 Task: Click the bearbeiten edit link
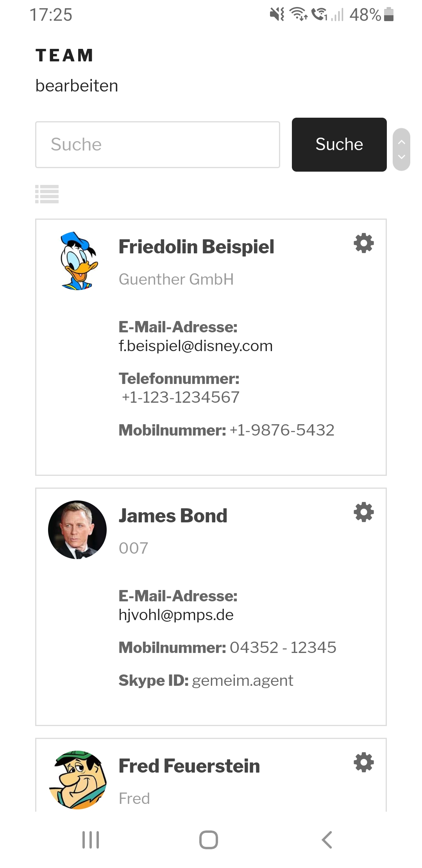[77, 86]
